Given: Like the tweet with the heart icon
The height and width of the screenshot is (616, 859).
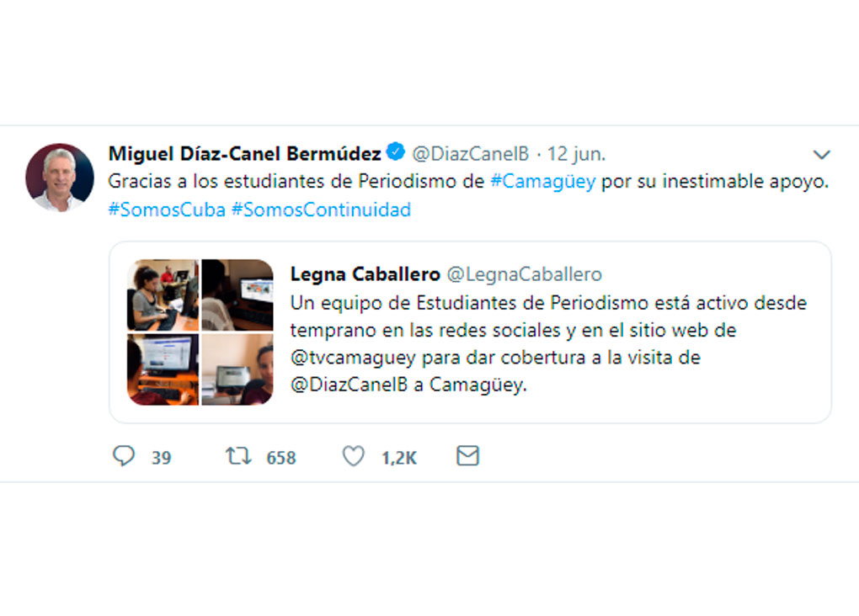Looking at the screenshot, I should click(x=354, y=455).
